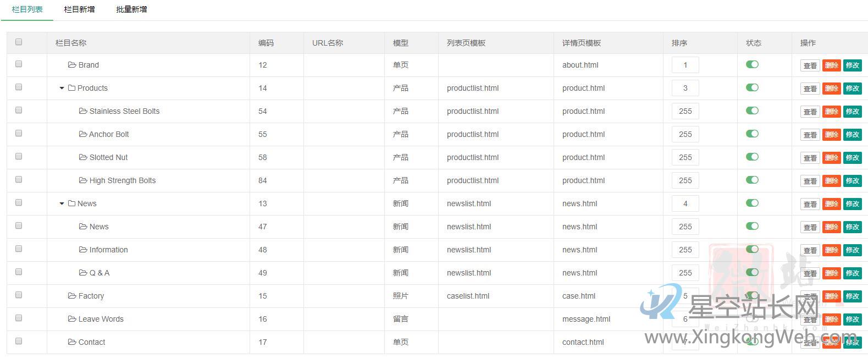
Task: Click the News parent folder icon
Action: coord(71,203)
